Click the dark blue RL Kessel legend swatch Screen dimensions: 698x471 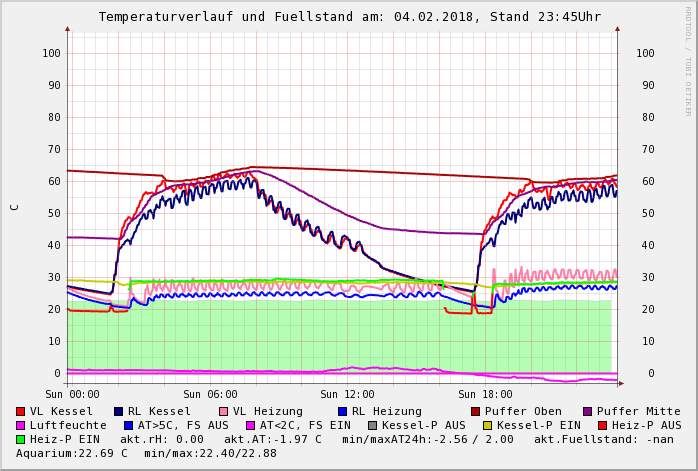(x=119, y=411)
